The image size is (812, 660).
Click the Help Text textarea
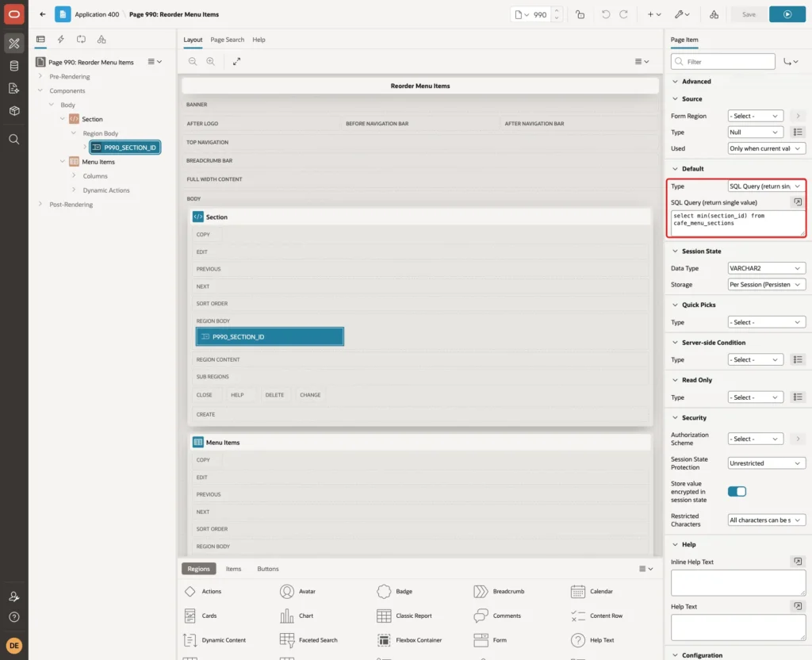[738, 628]
